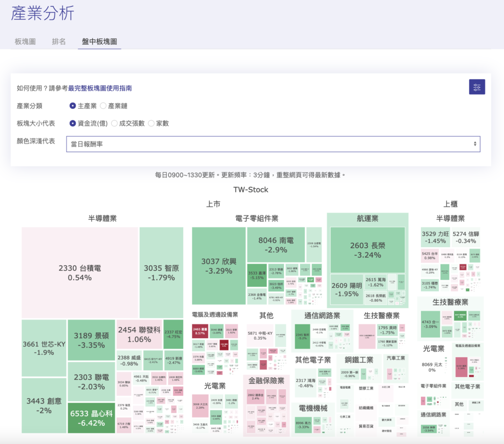Screen dimensions: 504x444
Task: Select the 3443 創意 block
Action: [44, 406]
